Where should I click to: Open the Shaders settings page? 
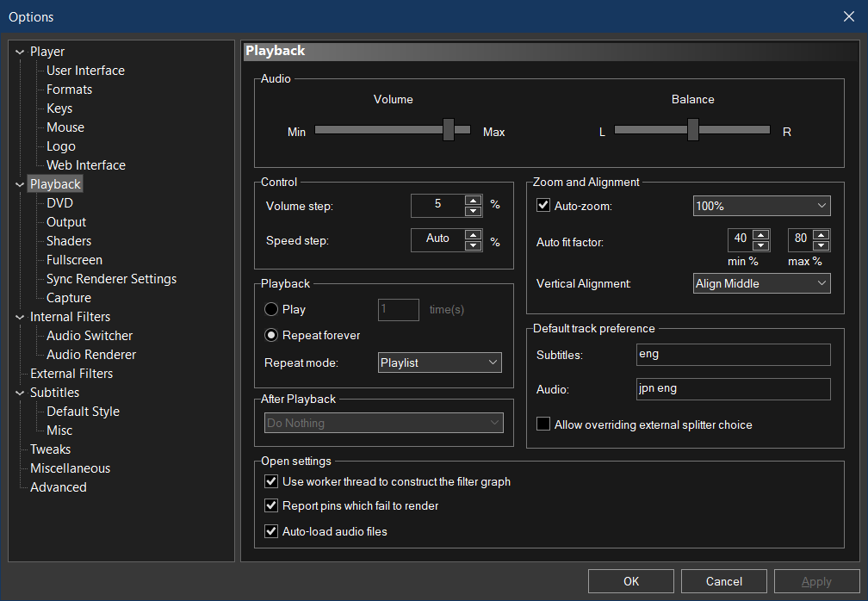pos(69,241)
